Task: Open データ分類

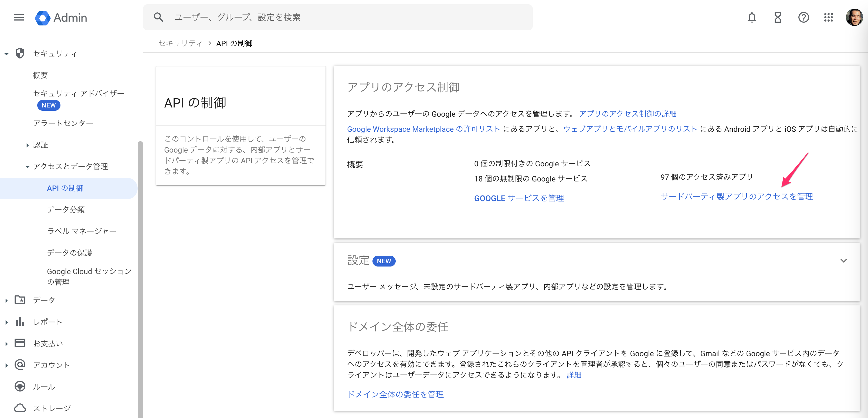Action: [x=66, y=210]
